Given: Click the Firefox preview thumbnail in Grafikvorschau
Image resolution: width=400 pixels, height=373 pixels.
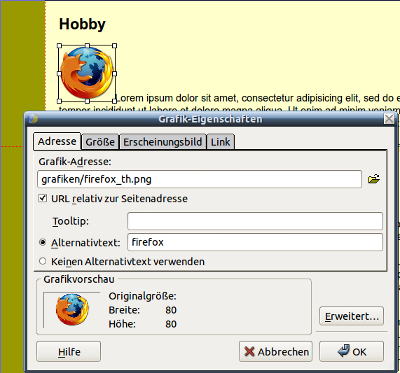Looking at the screenshot, I should click(72, 310).
